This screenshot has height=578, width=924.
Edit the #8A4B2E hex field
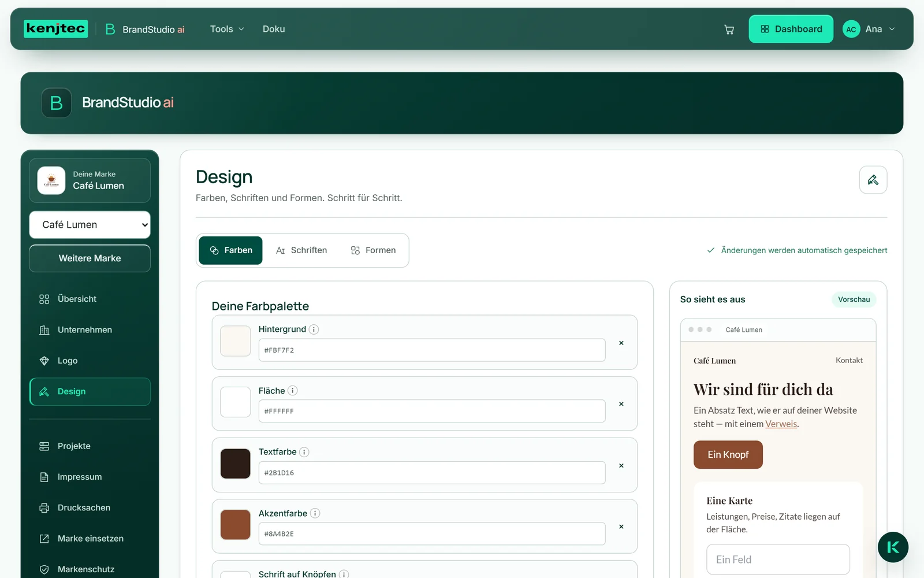tap(432, 534)
